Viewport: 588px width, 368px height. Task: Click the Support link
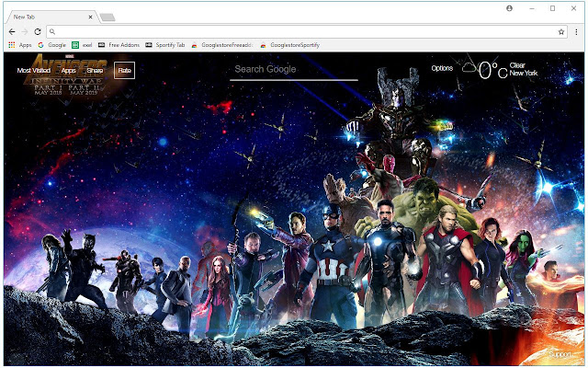coord(560,354)
